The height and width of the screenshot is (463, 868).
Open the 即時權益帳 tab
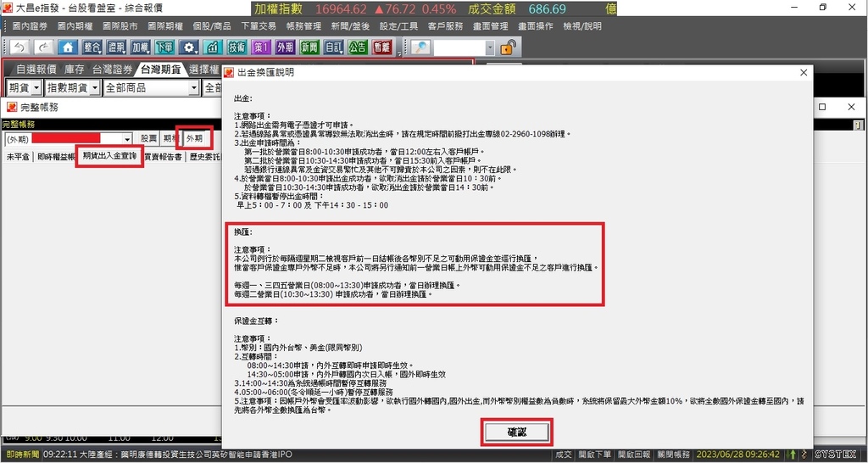pos(57,157)
